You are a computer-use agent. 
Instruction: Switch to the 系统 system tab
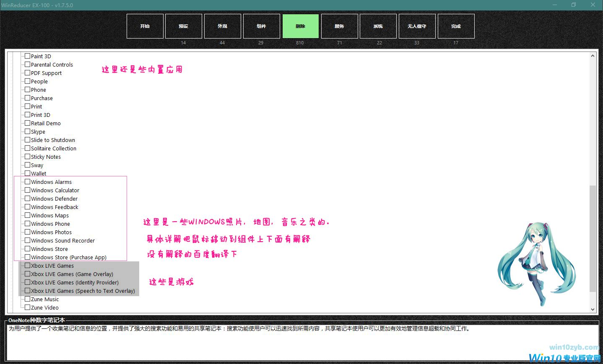click(x=378, y=26)
